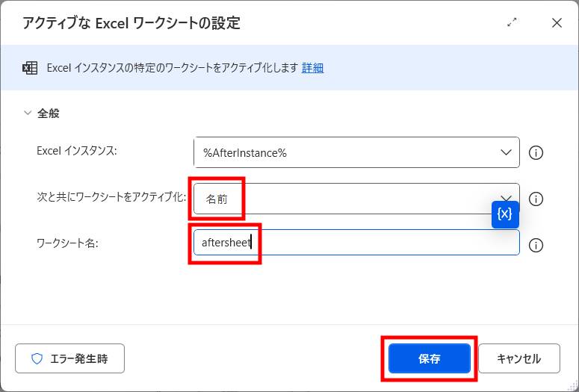Show info for Excel インスタンス field
This screenshot has height=392, width=579.
click(536, 152)
